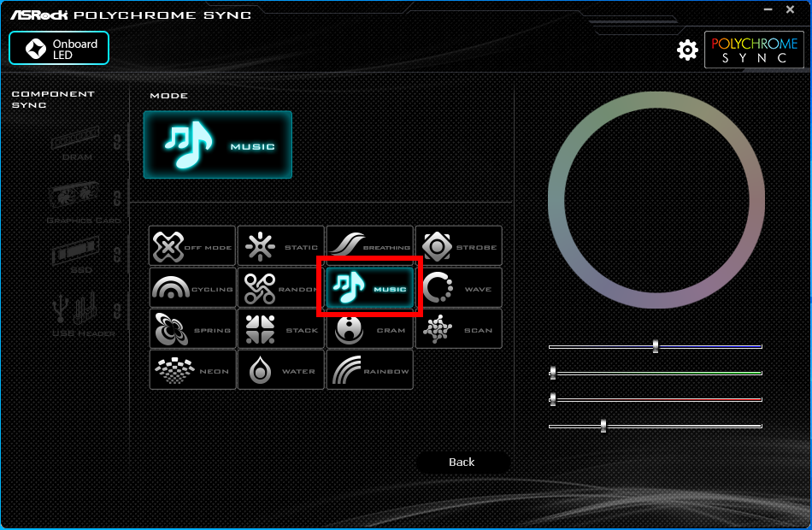Select the Neon lighting mode
Image resolution: width=812 pixels, height=530 pixels.
click(x=192, y=370)
